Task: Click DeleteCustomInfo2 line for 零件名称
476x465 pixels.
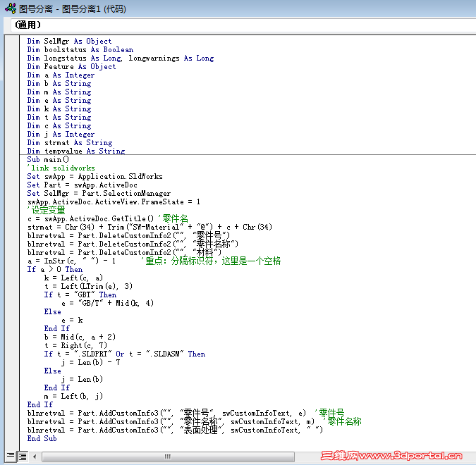Action: pos(133,244)
